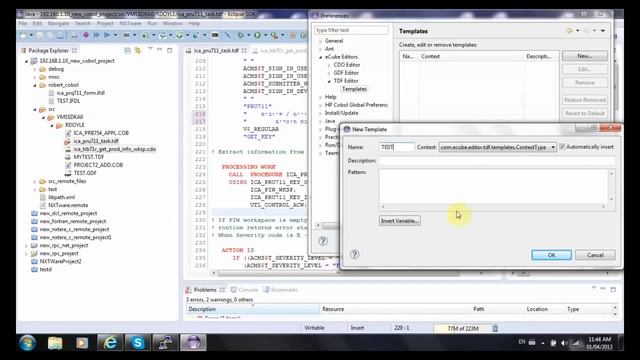Screen dimensions: 640x360
Task: Open the Context dropdown in New Template
Action: 553,147
